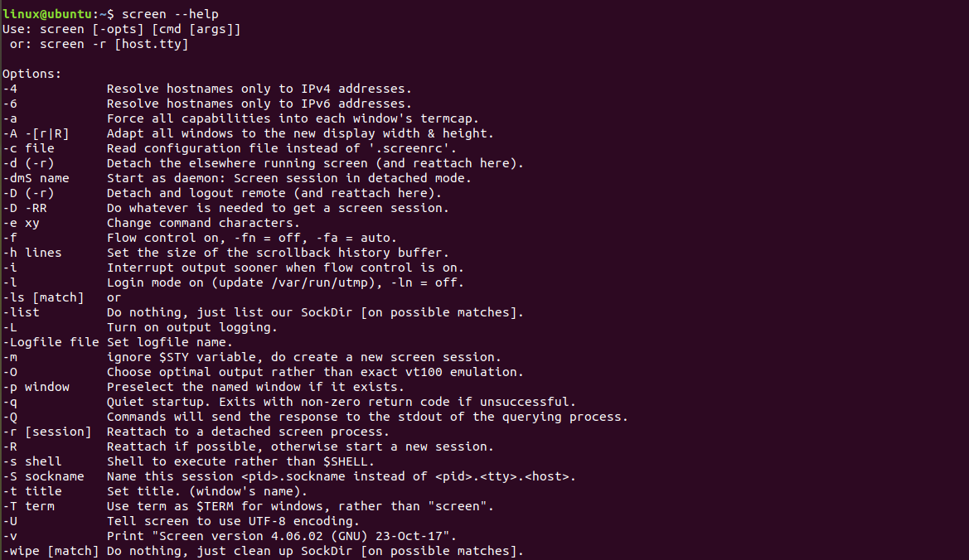
Task: Click the '-dmS name' option flag
Action: (x=36, y=178)
